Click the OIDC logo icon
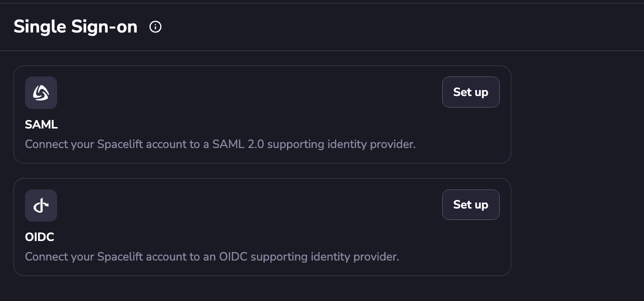 pyautogui.click(x=41, y=205)
